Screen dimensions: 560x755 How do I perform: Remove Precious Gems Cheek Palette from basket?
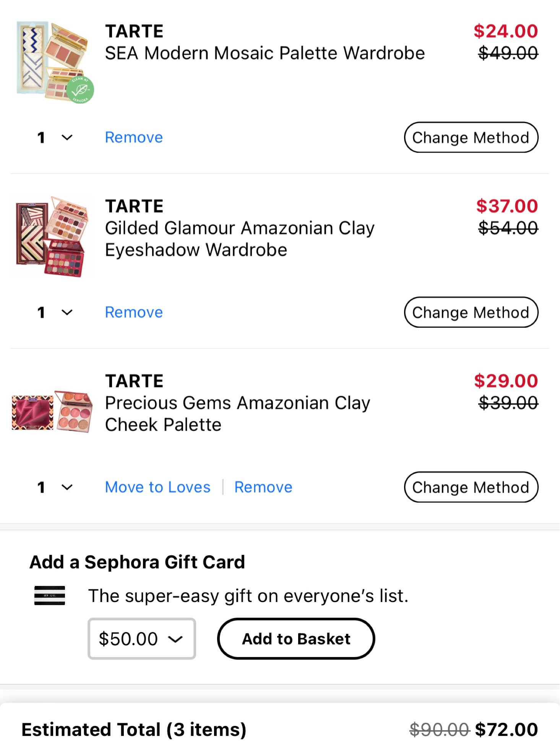point(263,487)
